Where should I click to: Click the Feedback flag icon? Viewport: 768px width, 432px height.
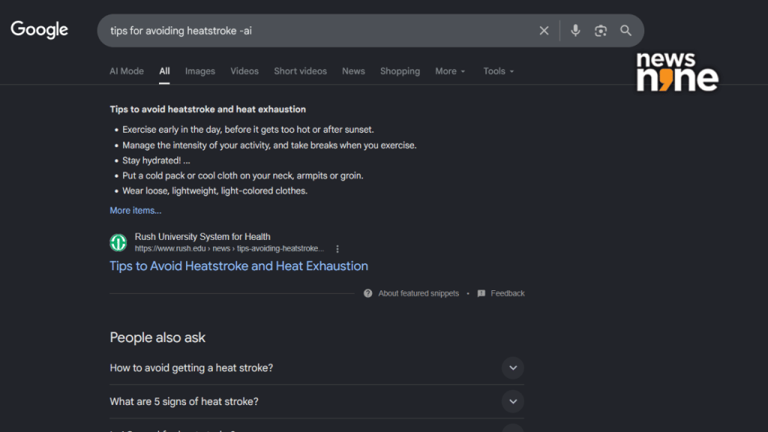point(481,293)
